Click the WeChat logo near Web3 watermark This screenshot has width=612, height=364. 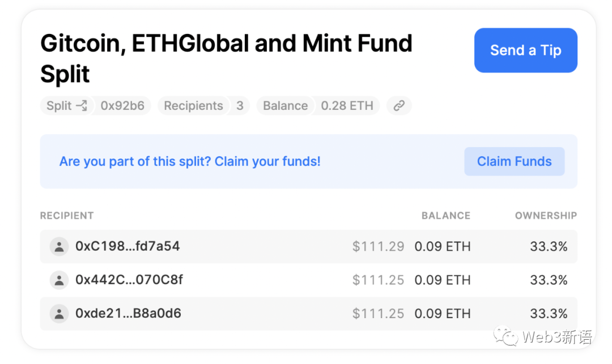(505, 337)
